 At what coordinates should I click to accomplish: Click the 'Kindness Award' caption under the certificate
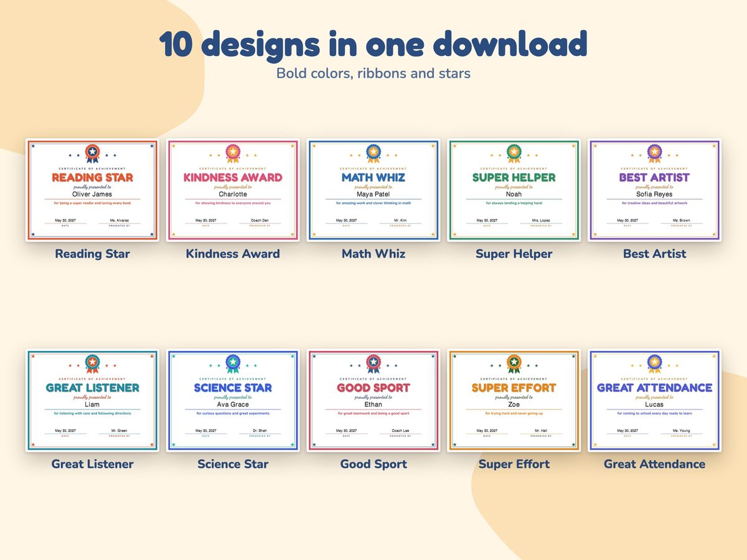pos(233,254)
